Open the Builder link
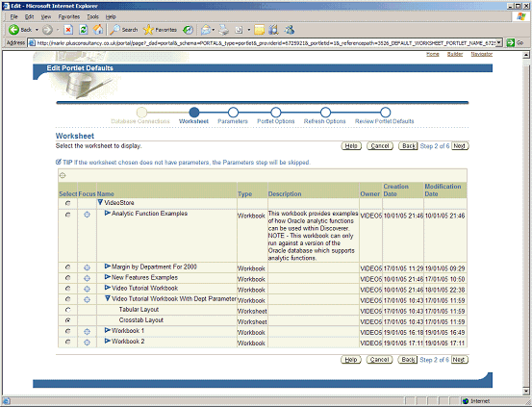 (x=455, y=54)
